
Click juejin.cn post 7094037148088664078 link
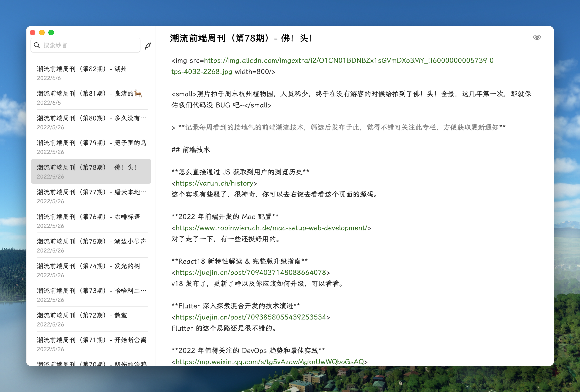(251, 272)
